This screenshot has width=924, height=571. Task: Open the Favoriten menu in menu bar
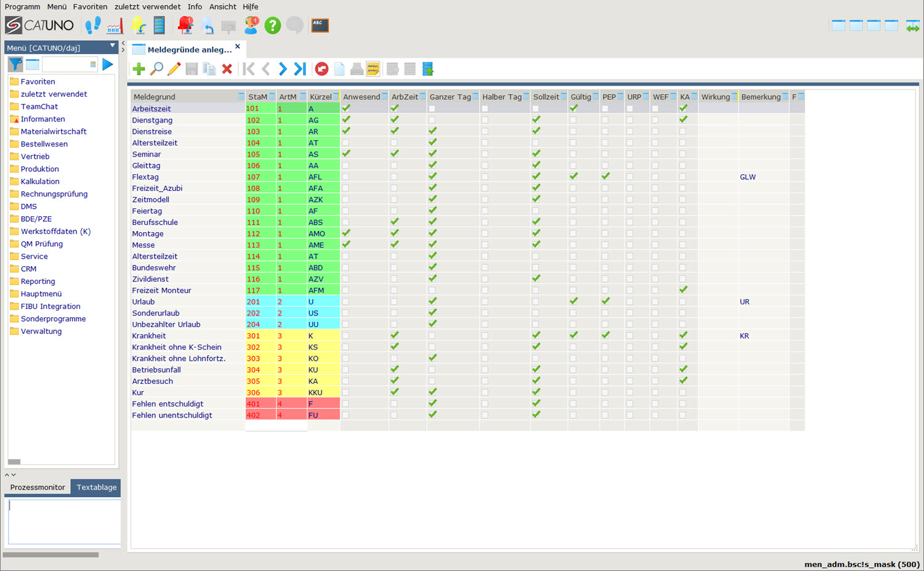[x=90, y=7]
